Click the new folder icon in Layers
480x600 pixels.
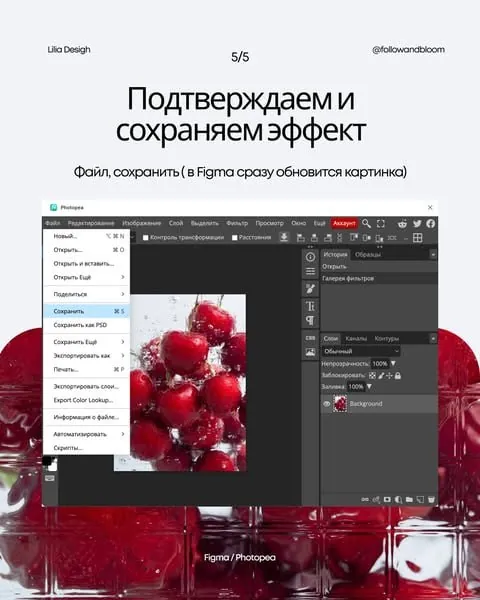tap(409, 499)
